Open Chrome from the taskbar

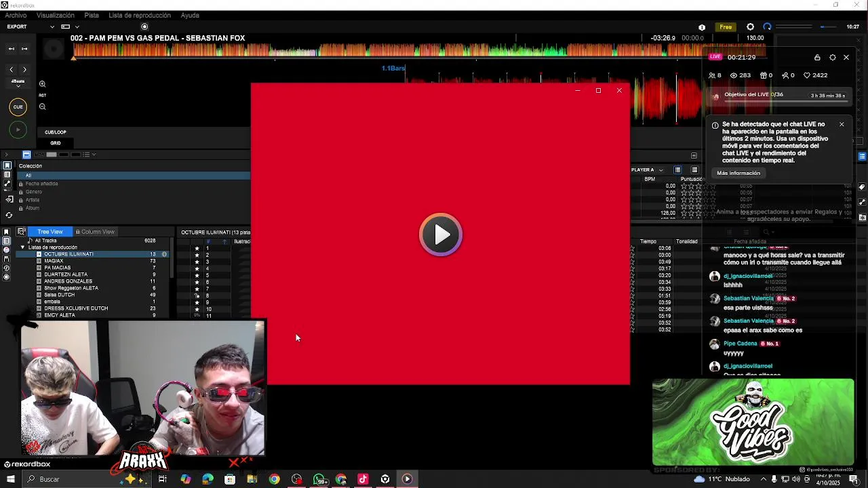click(274, 479)
